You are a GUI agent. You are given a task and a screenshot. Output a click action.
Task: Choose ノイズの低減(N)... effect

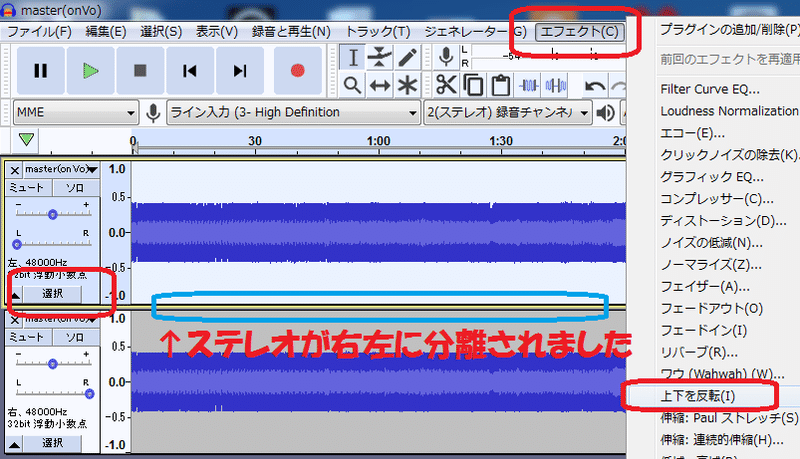(x=711, y=243)
